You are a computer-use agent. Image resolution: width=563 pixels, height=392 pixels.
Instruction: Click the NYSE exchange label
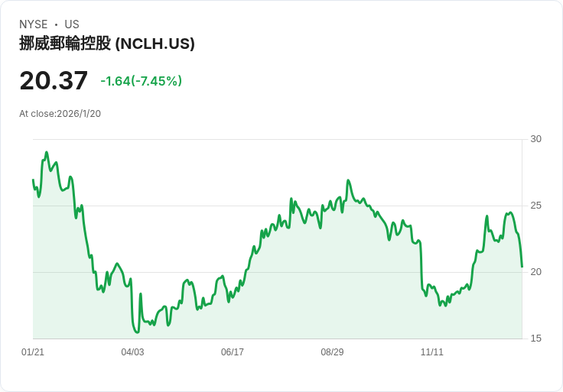(x=34, y=24)
